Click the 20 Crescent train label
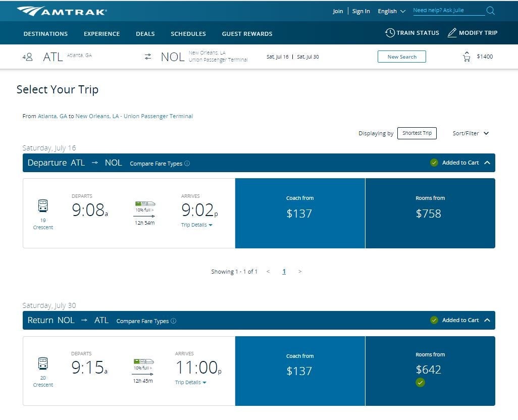Image resolution: width=518 pixels, height=420 pixels. click(43, 381)
